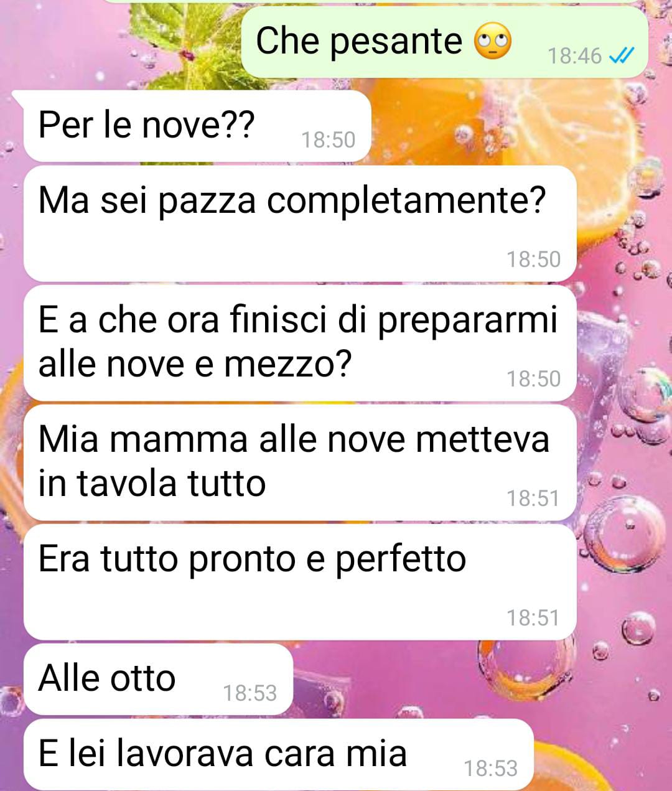The height and width of the screenshot is (791, 672).
Task: Tap the 18:51 timestamp next to 'in tavola tutto'
Action: (x=533, y=498)
